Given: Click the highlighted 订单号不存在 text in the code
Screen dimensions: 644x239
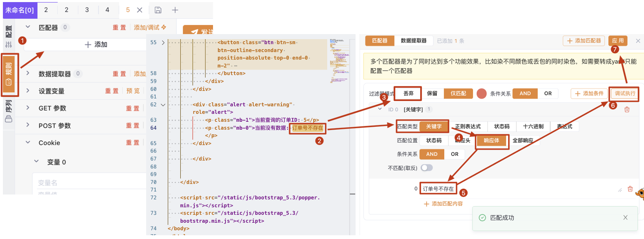Looking at the screenshot, I should pos(308,128).
